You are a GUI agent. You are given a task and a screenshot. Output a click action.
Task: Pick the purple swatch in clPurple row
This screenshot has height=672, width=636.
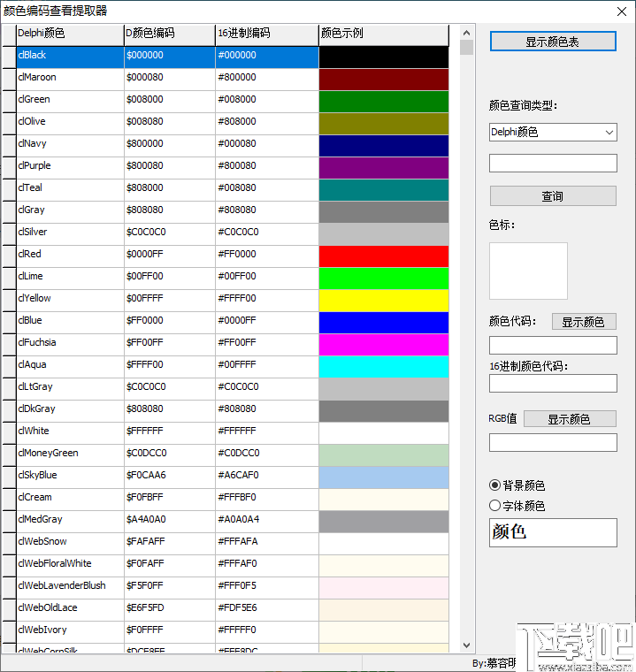point(384,168)
